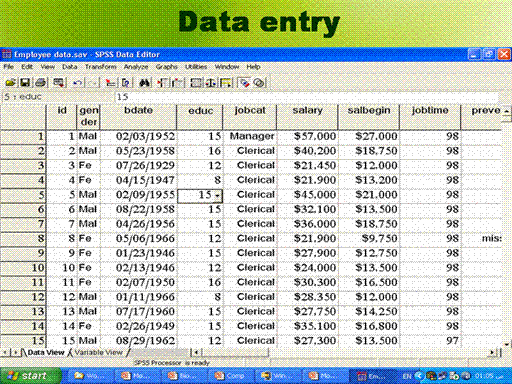Select the row 8 header
This screenshot has height=384, width=512.
point(23,238)
